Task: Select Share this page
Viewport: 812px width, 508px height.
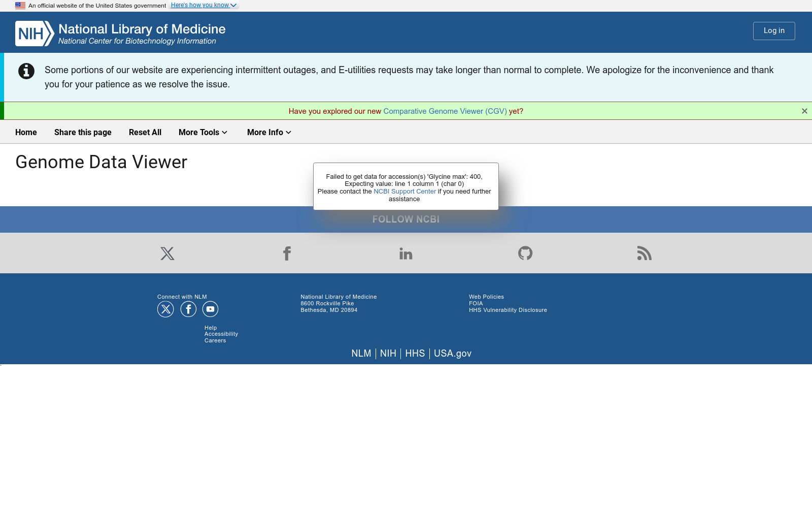Action: tap(83, 132)
